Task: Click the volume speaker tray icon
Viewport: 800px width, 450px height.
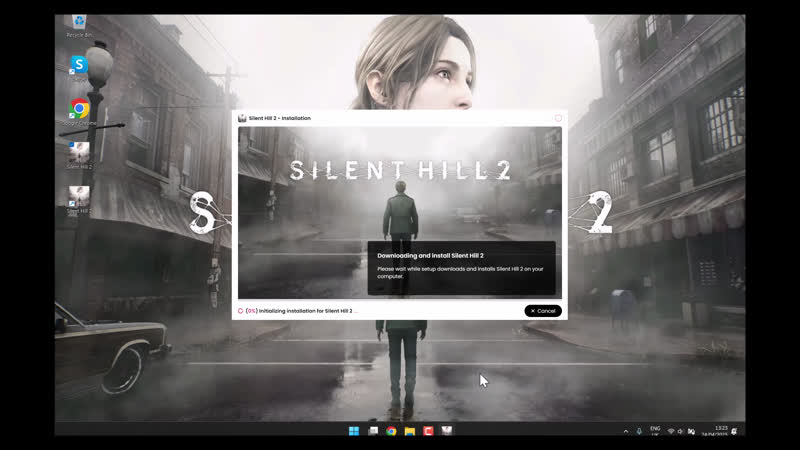Action: pos(680,432)
